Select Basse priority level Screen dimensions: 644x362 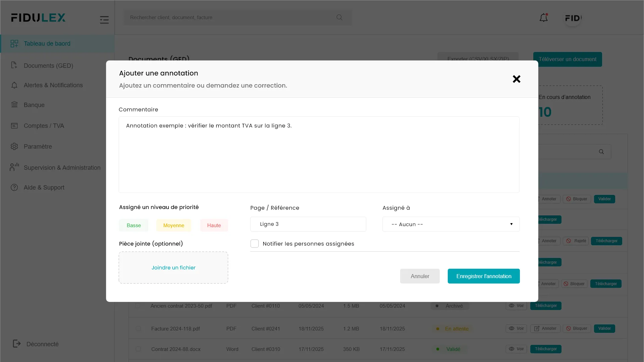[x=133, y=225]
